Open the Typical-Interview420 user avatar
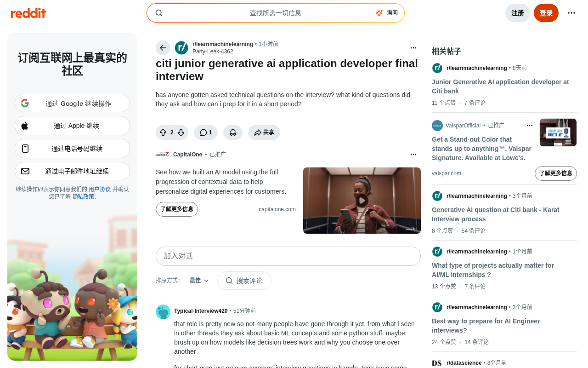 point(163,312)
